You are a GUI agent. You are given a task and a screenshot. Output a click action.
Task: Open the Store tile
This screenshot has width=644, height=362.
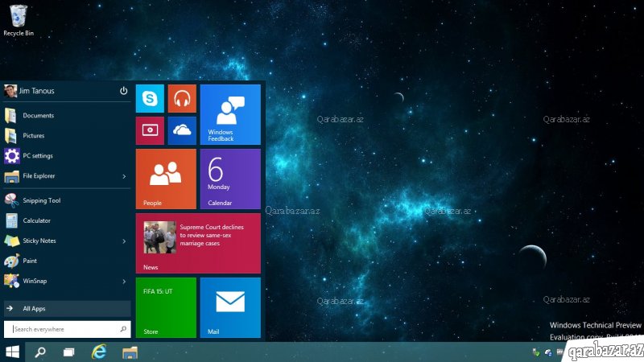click(166, 307)
